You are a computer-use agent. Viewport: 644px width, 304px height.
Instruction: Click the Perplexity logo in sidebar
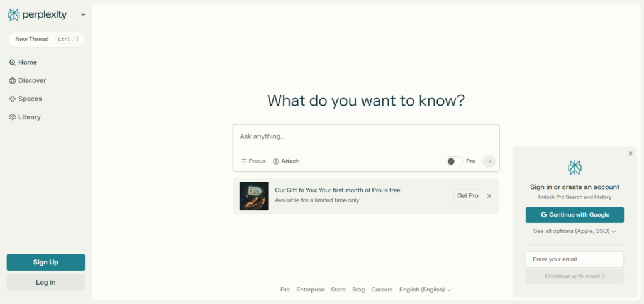point(37,15)
